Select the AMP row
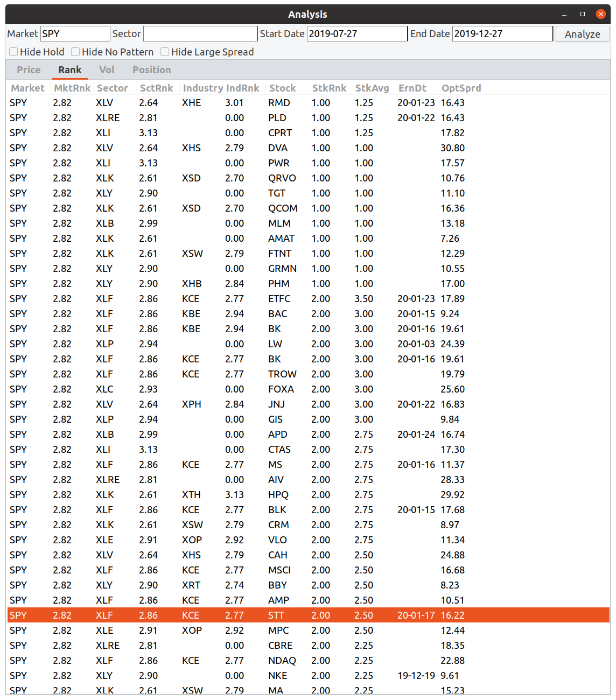The height and width of the screenshot is (700, 616). click(x=309, y=600)
